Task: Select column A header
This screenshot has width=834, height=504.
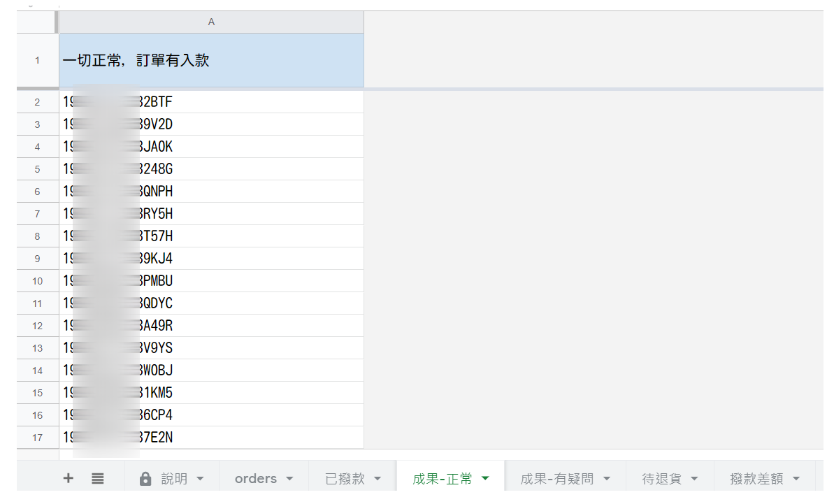Action: 211,22
